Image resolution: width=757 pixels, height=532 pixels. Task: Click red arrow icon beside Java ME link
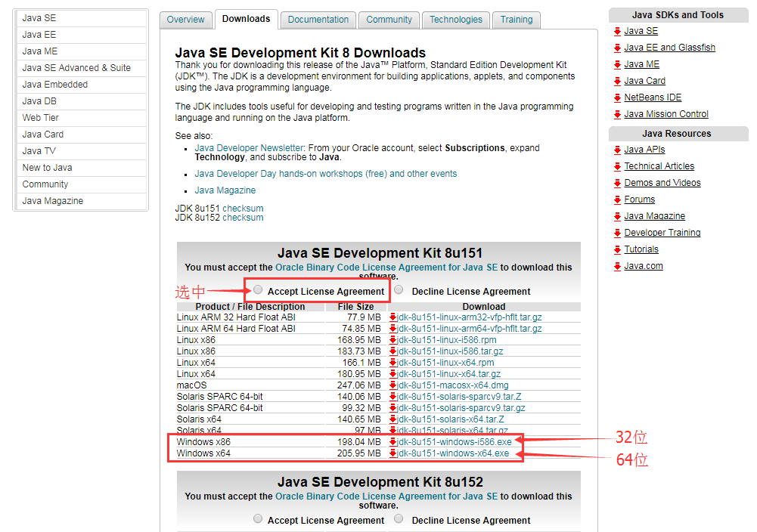click(617, 65)
